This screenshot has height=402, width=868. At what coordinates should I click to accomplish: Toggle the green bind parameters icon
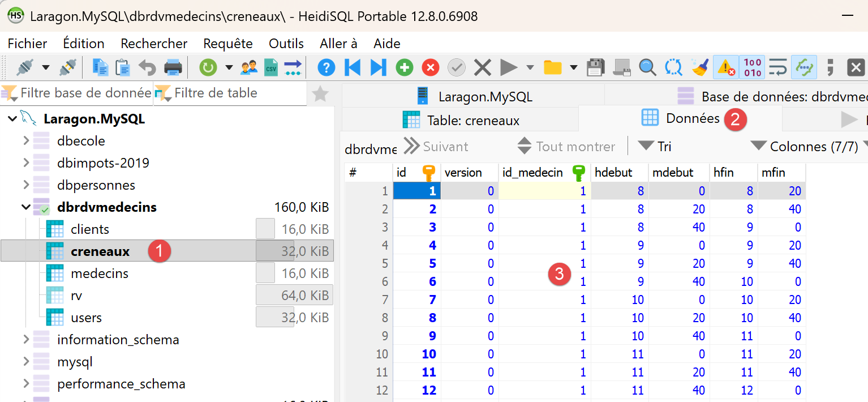coord(804,68)
